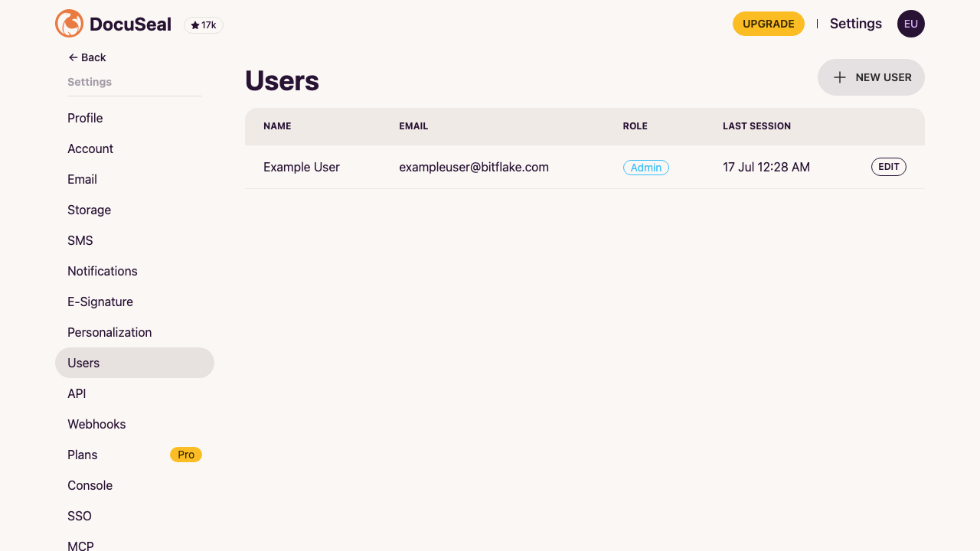Open the GitHub star count badge
980x551 pixels.
(x=204, y=25)
